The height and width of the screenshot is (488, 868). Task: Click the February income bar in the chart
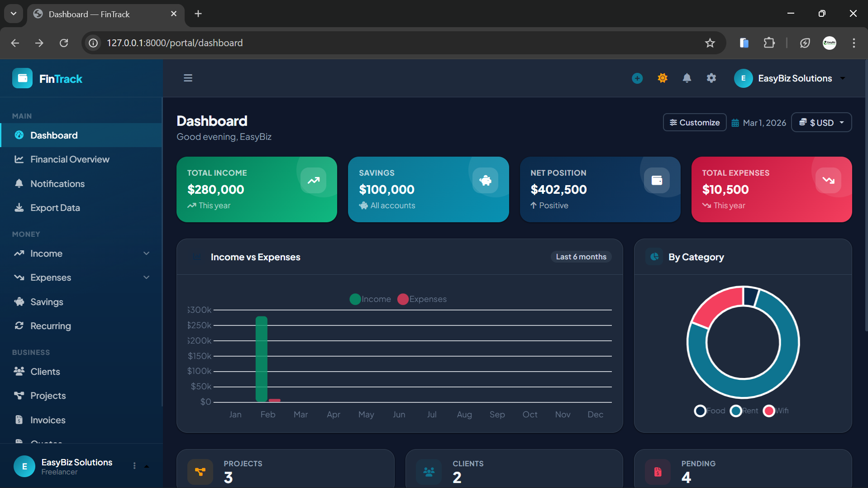tap(261, 358)
